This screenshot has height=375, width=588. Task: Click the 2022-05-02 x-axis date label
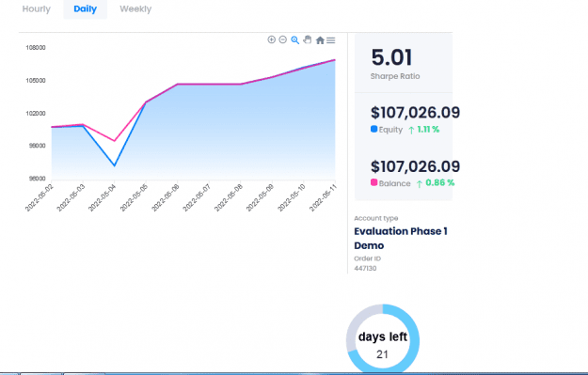pyautogui.click(x=40, y=197)
